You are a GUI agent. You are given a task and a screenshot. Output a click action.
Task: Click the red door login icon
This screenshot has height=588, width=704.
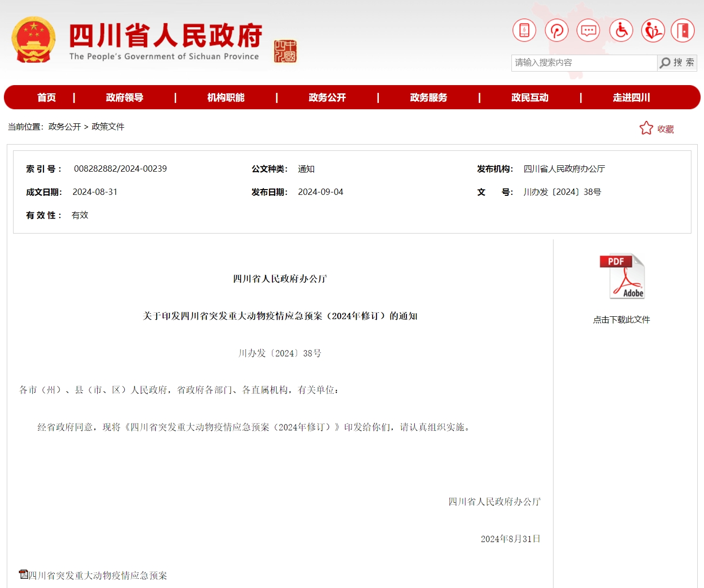pyautogui.click(x=683, y=31)
